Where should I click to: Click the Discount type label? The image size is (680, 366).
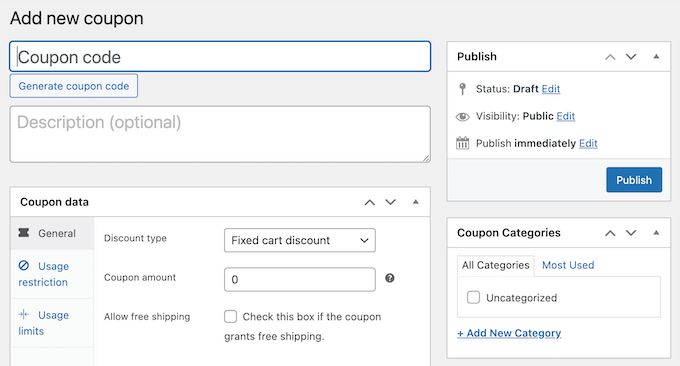(135, 238)
